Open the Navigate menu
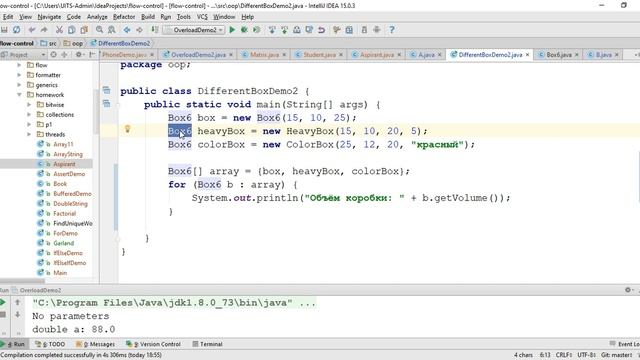Image resolution: width=640 pixels, height=360 pixels. pos(49,17)
